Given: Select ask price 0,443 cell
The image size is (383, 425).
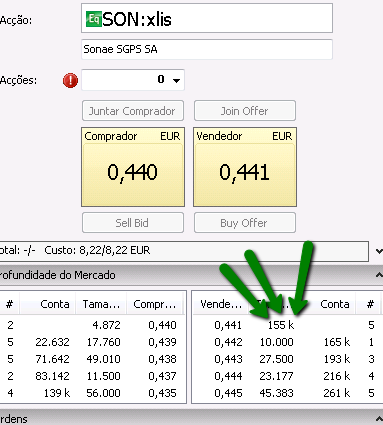Looking at the screenshot, I should pyautogui.click(x=228, y=359).
